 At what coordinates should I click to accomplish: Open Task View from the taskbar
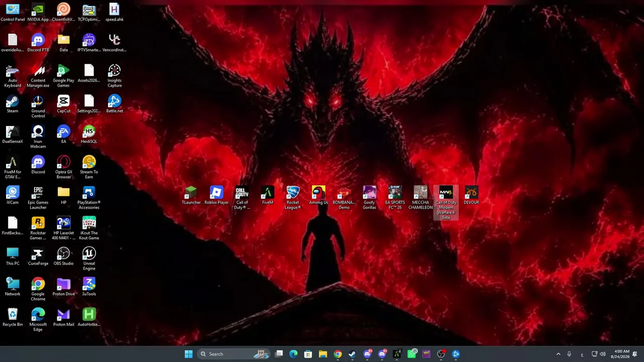[x=279, y=354]
